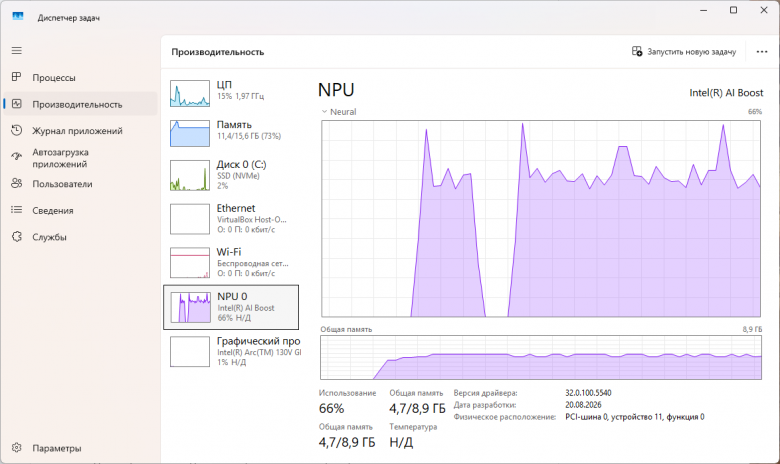Select the Графический процессор thumbnail graph

coord(190,352)
